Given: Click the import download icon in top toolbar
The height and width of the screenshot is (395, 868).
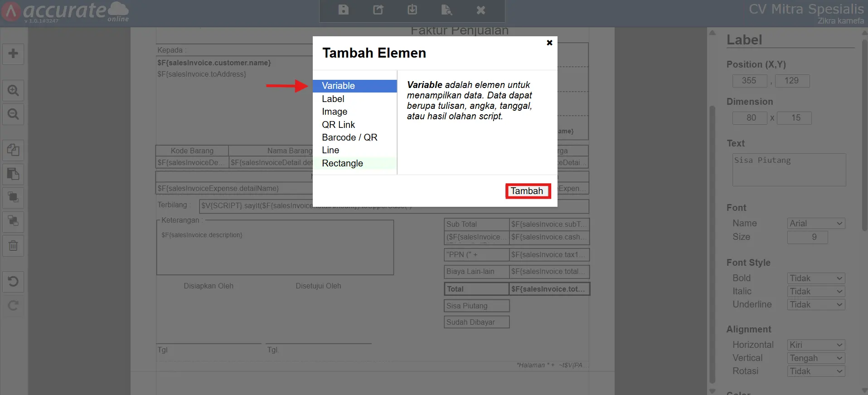Looking at the screenshot, I should [412, 10].
